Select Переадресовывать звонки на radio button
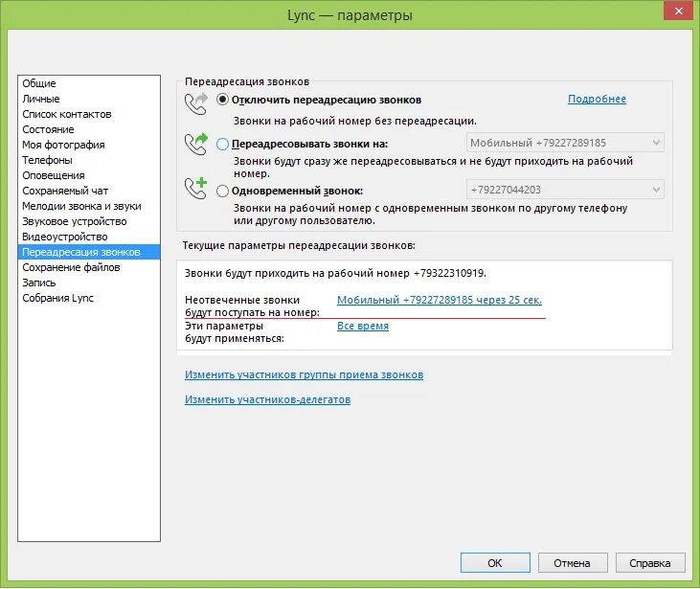700x589 pixels. coord(222,145)
